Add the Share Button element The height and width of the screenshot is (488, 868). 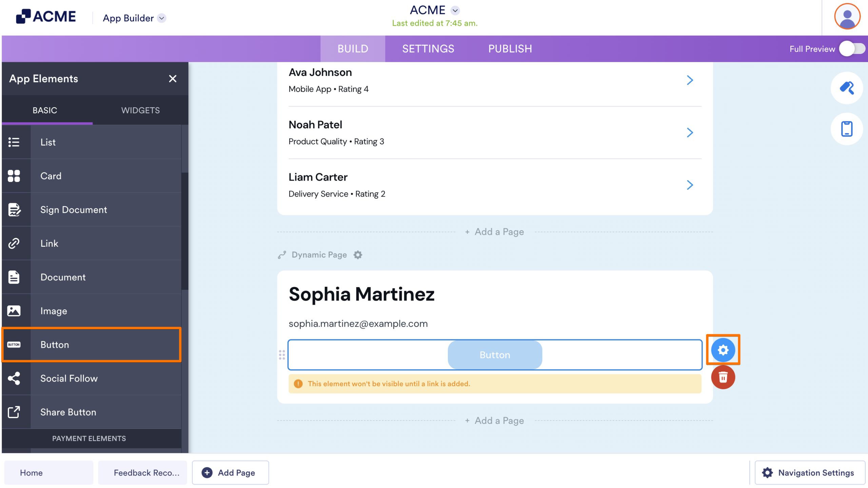92,412
